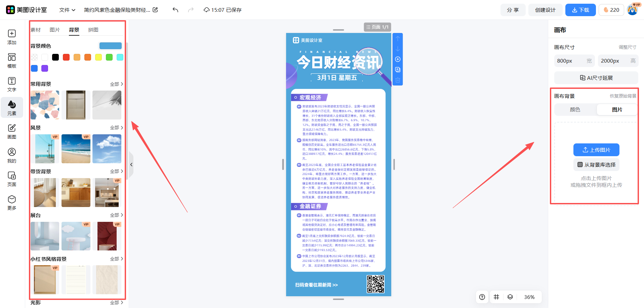Open the layers icon near zoom
This screenshot has width=644, height=308.
point(510,297)
